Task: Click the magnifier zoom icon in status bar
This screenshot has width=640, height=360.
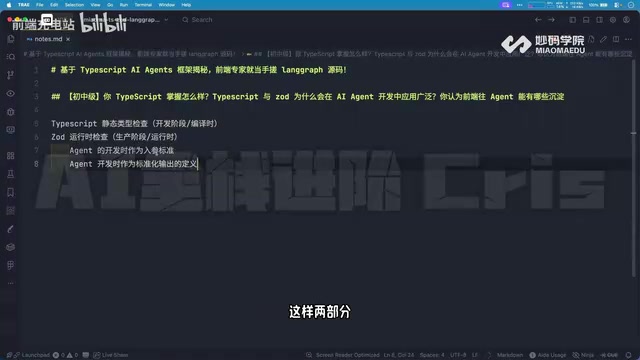Action: click(x=309, y=355)
